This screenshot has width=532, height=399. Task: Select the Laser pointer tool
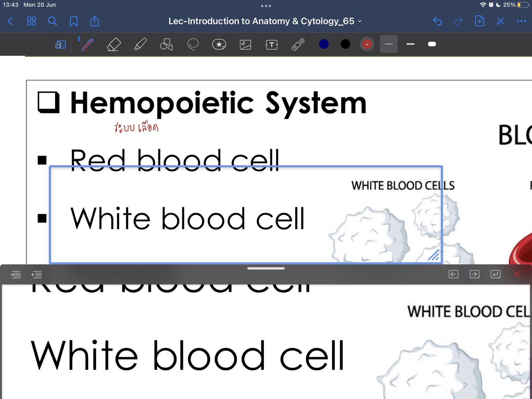pyautogui.click(x=298, y=44)
